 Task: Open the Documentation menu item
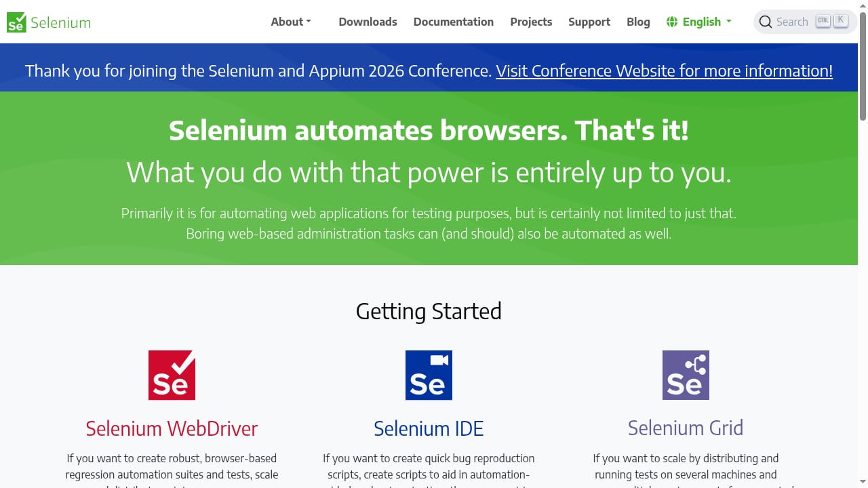[x=454, y=22]
